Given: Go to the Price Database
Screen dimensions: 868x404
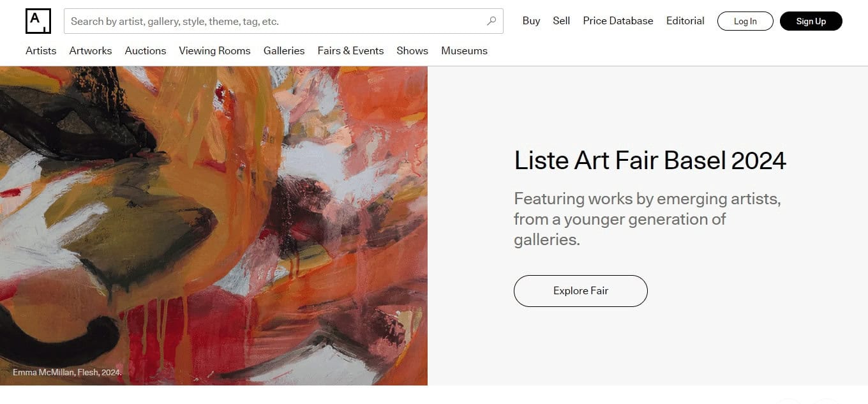Looking at the screenshot, I should point(618,21).
